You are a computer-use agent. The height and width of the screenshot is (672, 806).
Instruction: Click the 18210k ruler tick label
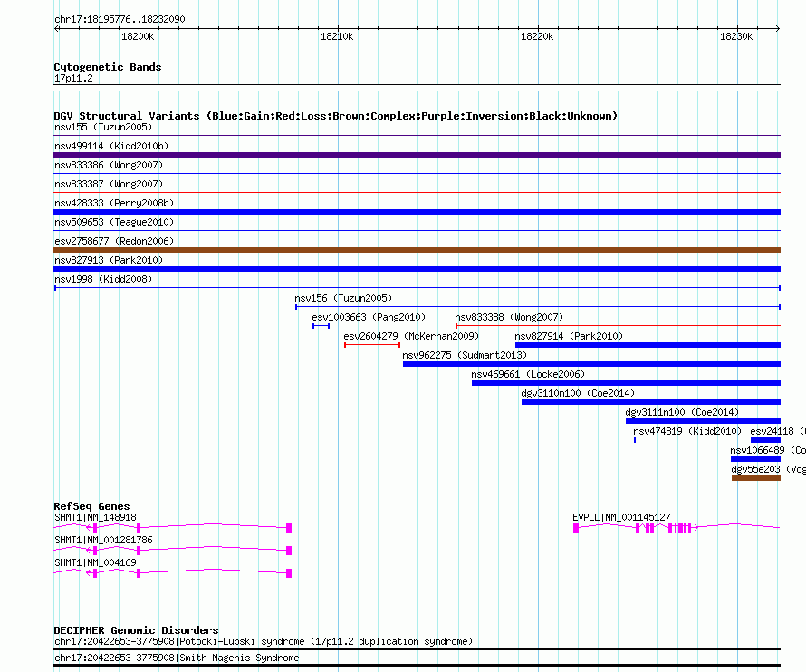(x=337, y=36)
